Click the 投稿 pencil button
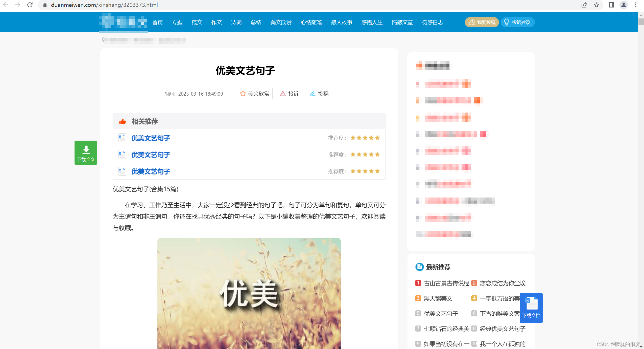 click(x=319, y=94)
